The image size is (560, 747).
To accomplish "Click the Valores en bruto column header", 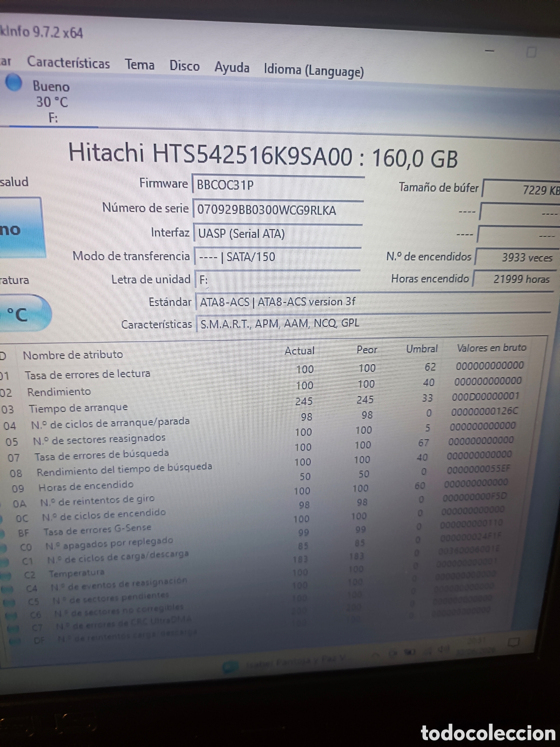I will (491, 348).
